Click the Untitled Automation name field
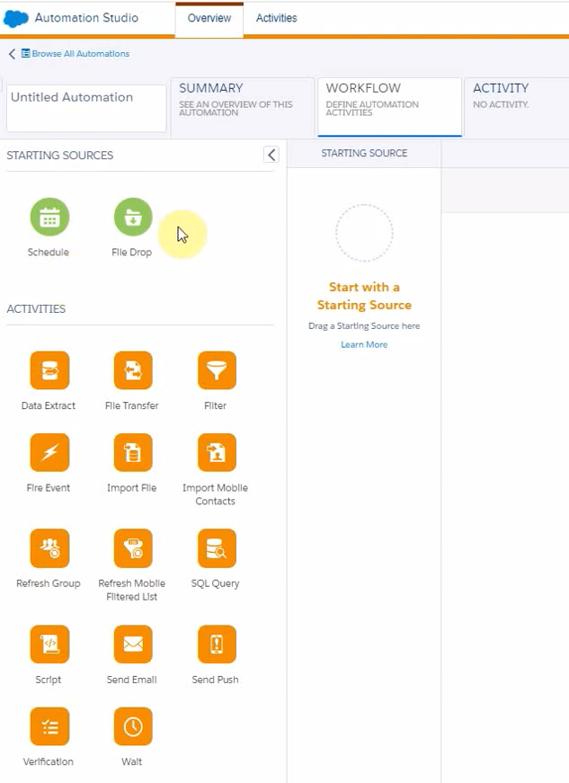Screen dimensions: 569x783 pyautogui.click(x=86, y=108)
